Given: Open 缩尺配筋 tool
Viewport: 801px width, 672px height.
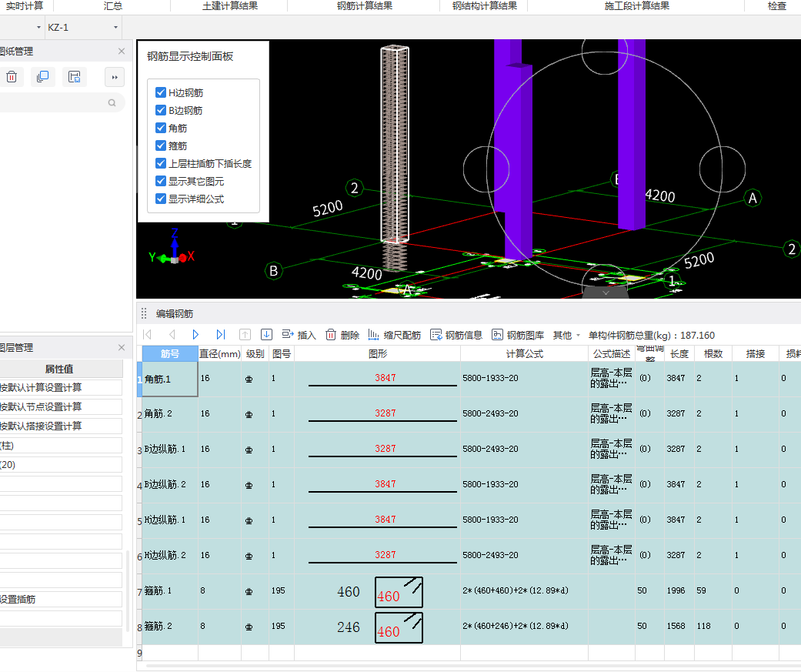Looking at the screenshot, I should click(x=395, y=335).
